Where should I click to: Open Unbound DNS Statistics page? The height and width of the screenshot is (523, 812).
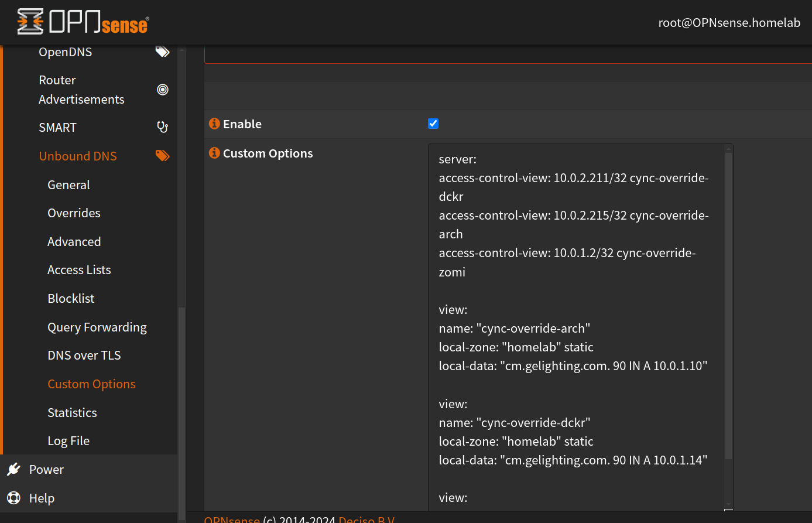point(72,412)
